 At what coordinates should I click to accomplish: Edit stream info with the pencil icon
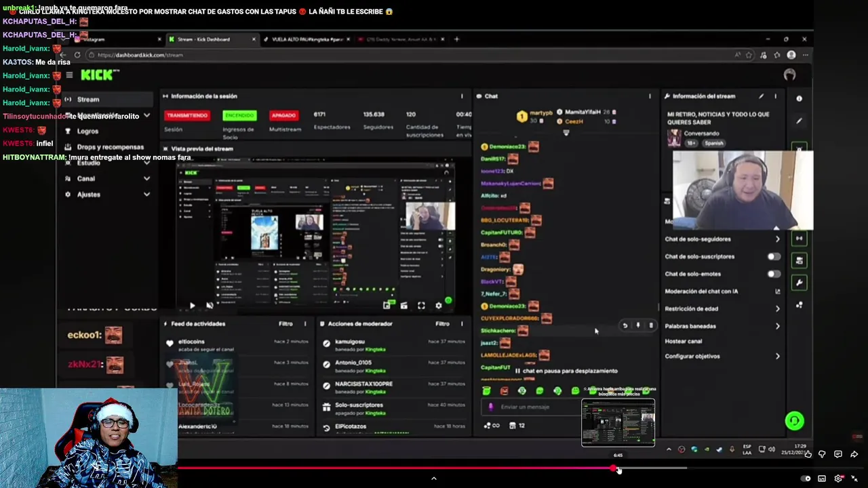(761, 96)
